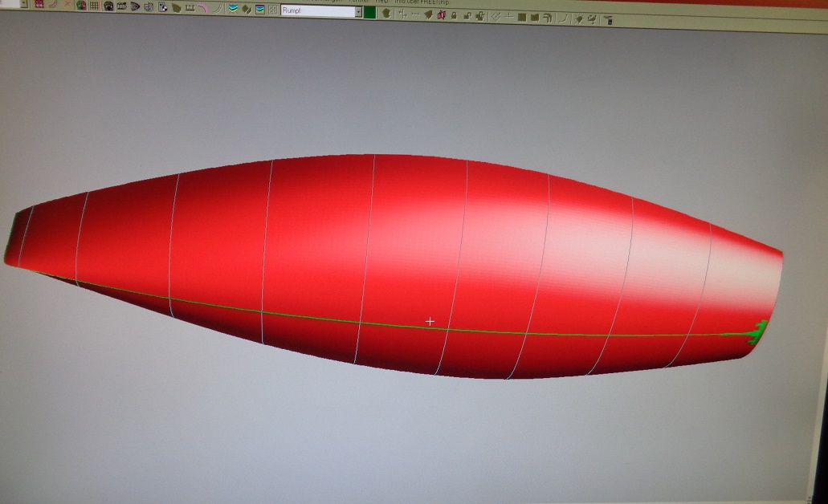The image size is (828, 504).
Task: Click the green layer color swatch
Action: click(x=369, y=13)
